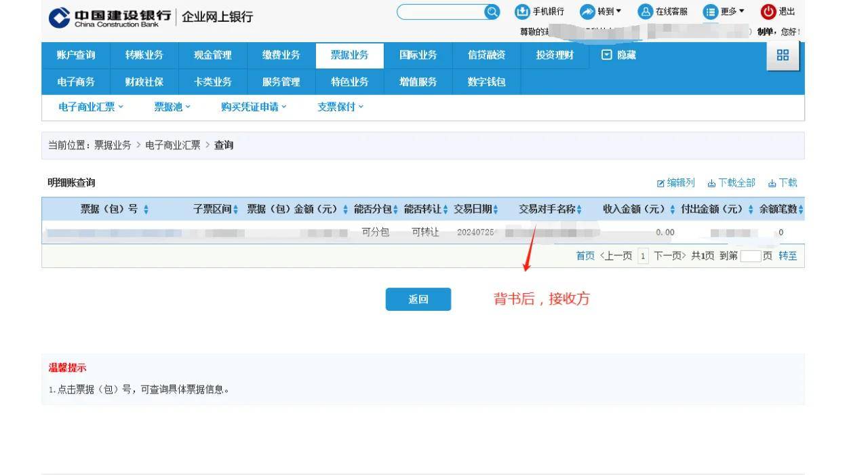Click the top search text box

pyautogui.click(x=441, y=12)
